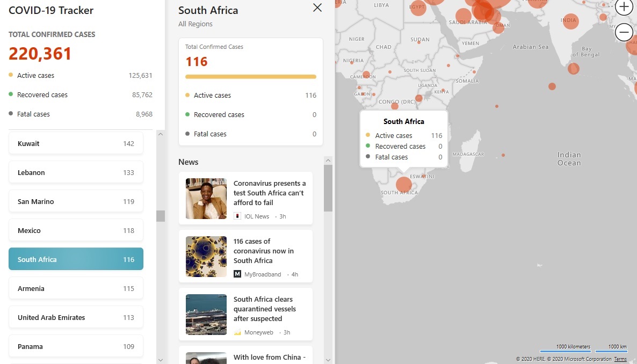Viewport: 637px width, 364px height.
Task: Open Armenia's case details
Action: click(76, 289)
